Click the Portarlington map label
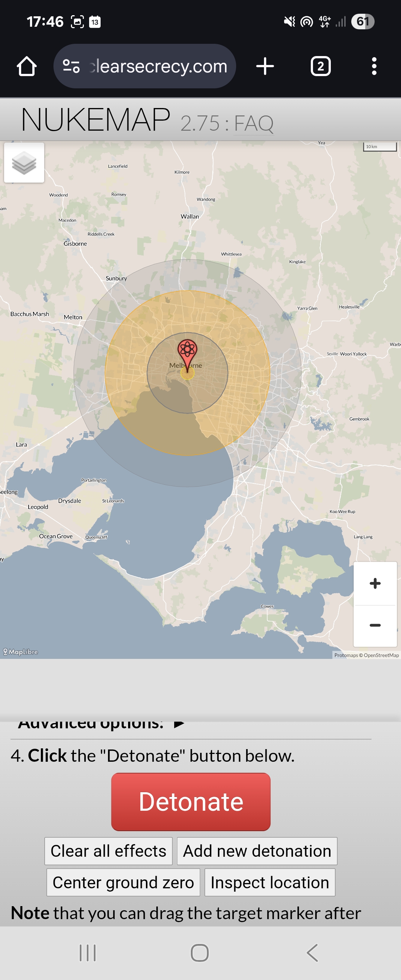Image resolution: width=401 pixels, height=980 pixels. (94, 480)
